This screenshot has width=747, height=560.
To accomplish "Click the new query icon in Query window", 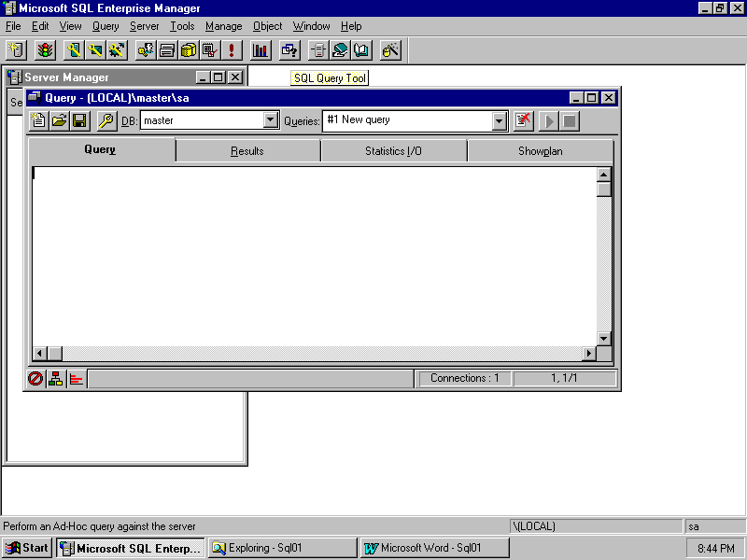I will click(x=38, y=120).
